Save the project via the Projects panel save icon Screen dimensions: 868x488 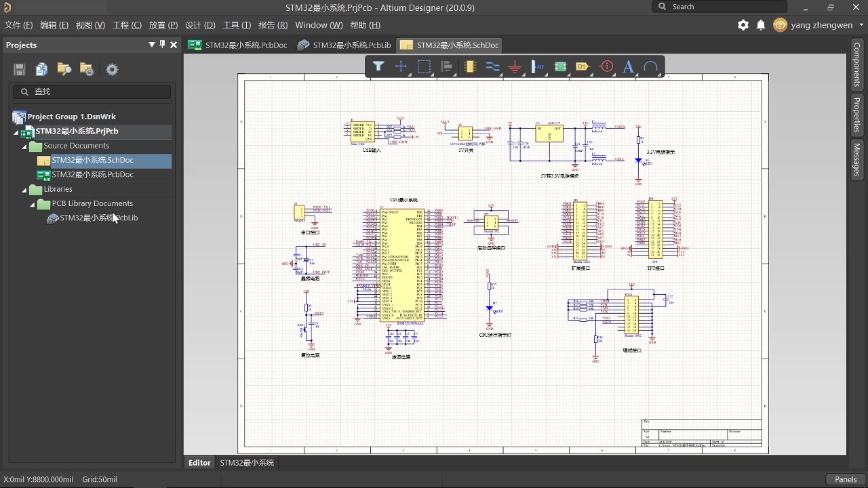(x=19, y=69)
